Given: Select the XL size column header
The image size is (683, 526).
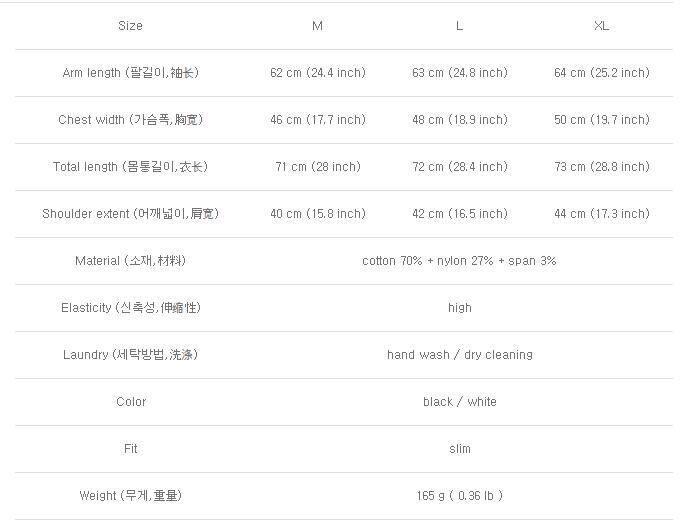Looking at the screenshot, I should (x=601, y=26).
